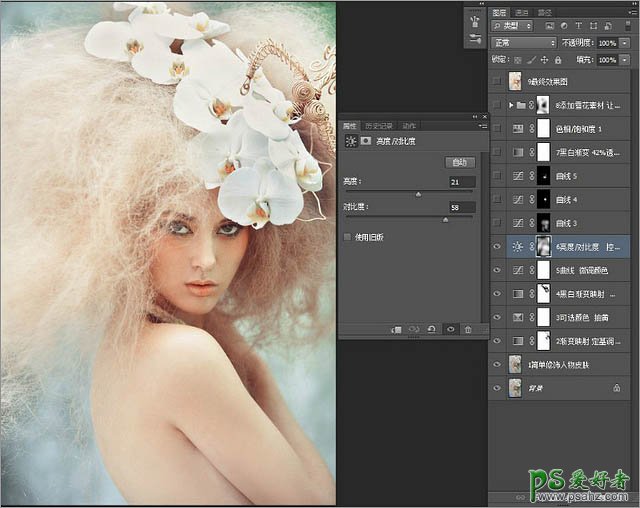Select the layer mask icon in Properties
Screen dimensions: 640x508
click(368, 142)
